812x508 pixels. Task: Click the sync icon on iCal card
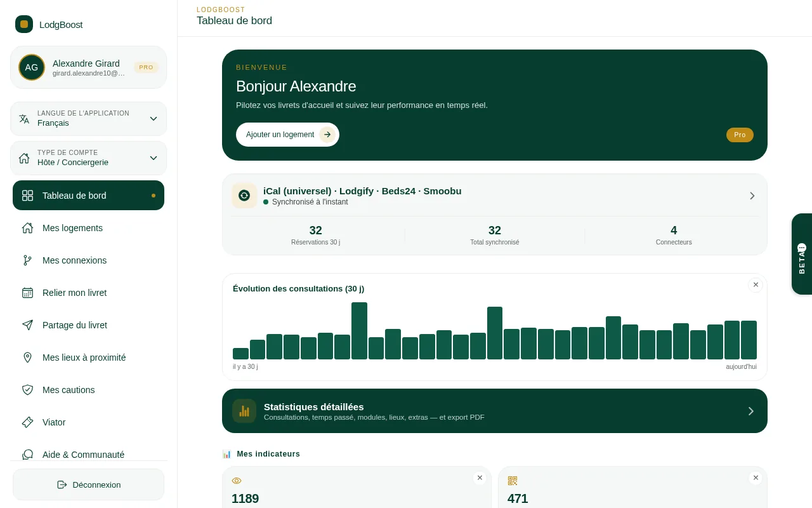pyautogui.click(x=244, y=196)
